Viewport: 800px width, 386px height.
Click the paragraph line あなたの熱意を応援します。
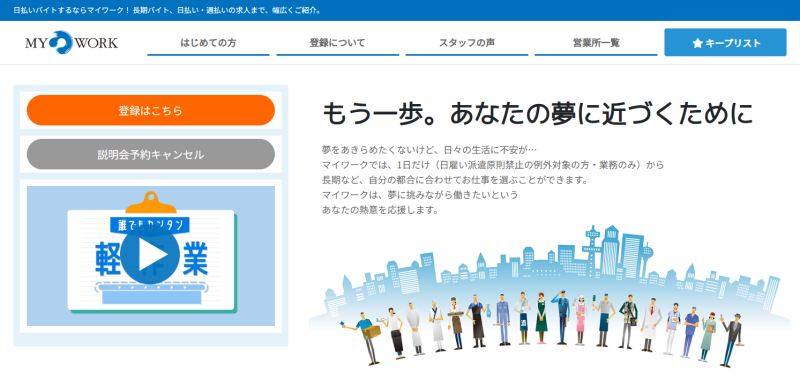click(380, 210)
